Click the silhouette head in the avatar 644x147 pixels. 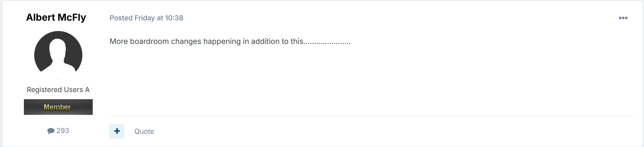click(58, 46)
